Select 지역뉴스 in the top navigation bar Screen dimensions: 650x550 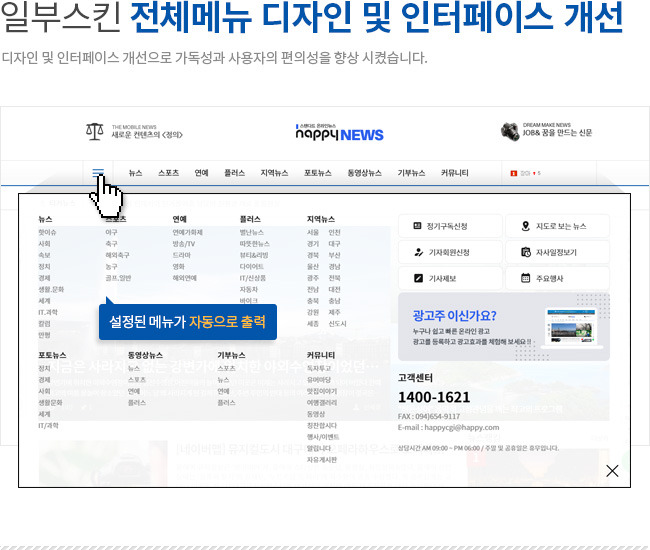click(274, 173)
